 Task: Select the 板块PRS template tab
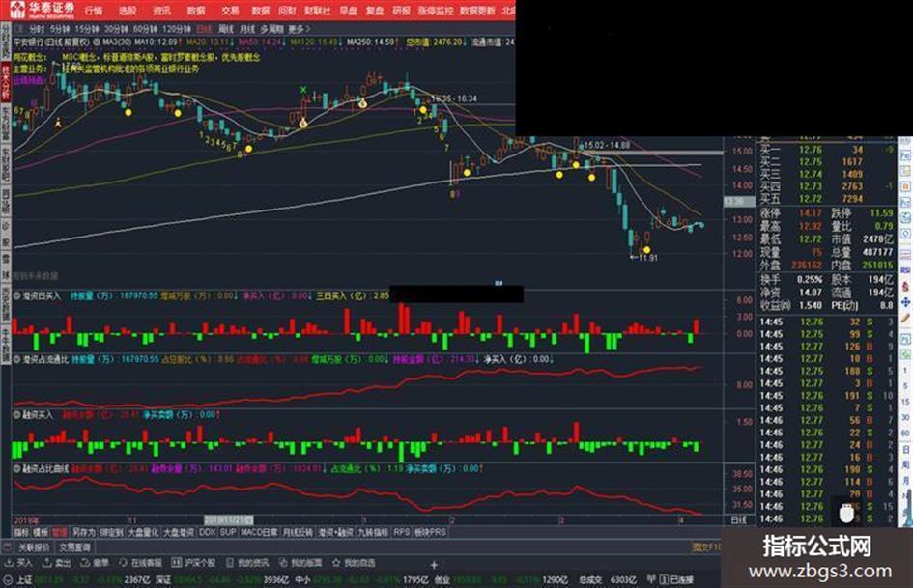pos(430,532)
